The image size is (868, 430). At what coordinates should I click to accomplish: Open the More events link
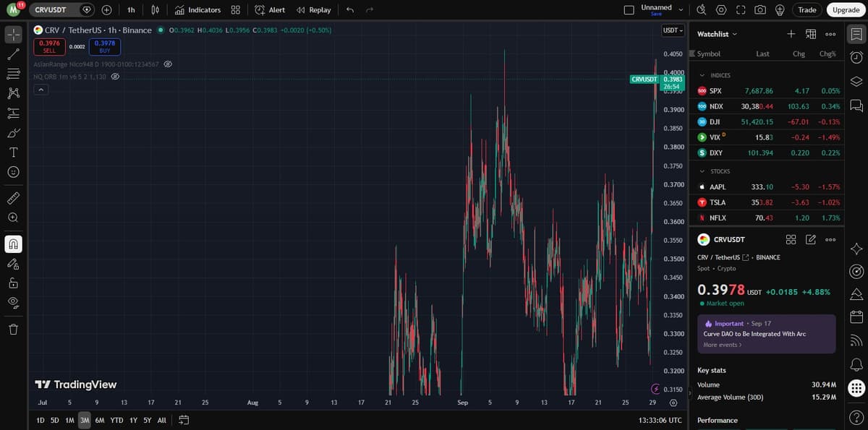[x=723, y=345]
